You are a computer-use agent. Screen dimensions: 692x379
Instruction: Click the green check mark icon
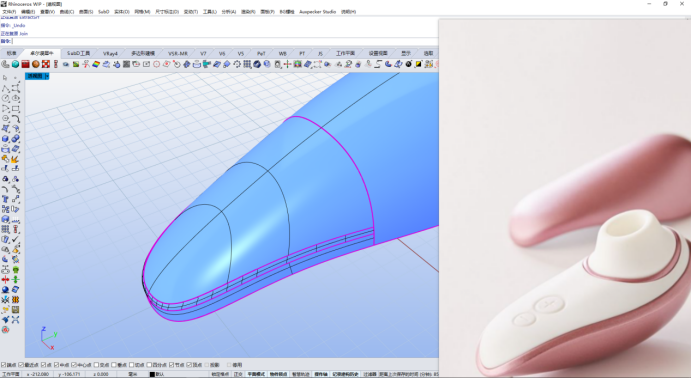click(15, 239)
